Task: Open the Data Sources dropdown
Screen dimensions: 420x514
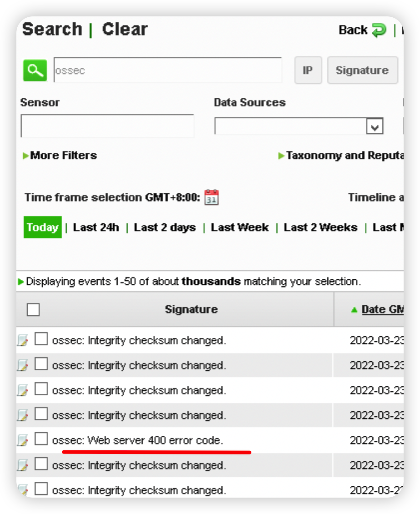Action: (375, 126)
